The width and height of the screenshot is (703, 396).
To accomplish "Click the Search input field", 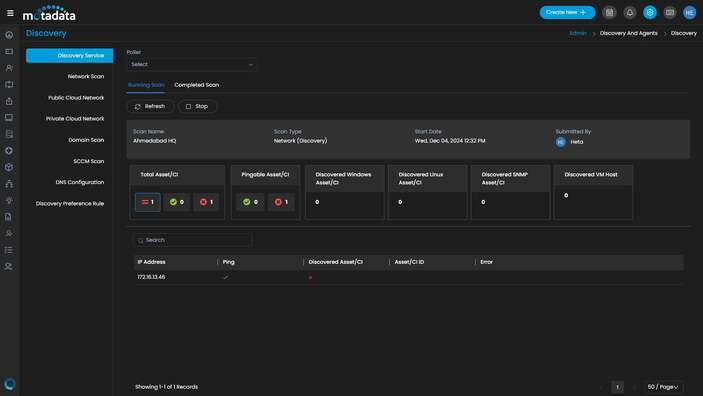I will click(193, 240).
